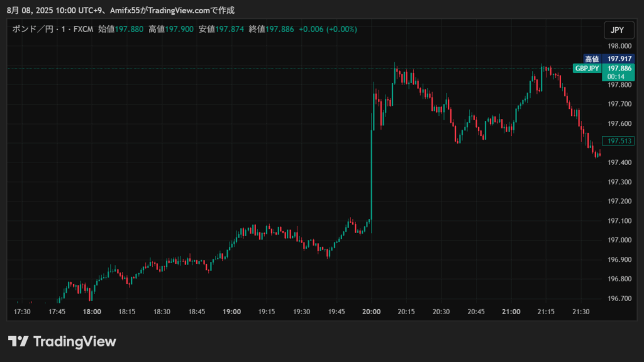Click the 20:00 time axis label
This screenshot has width=644, height=362.
coord(371,312)
